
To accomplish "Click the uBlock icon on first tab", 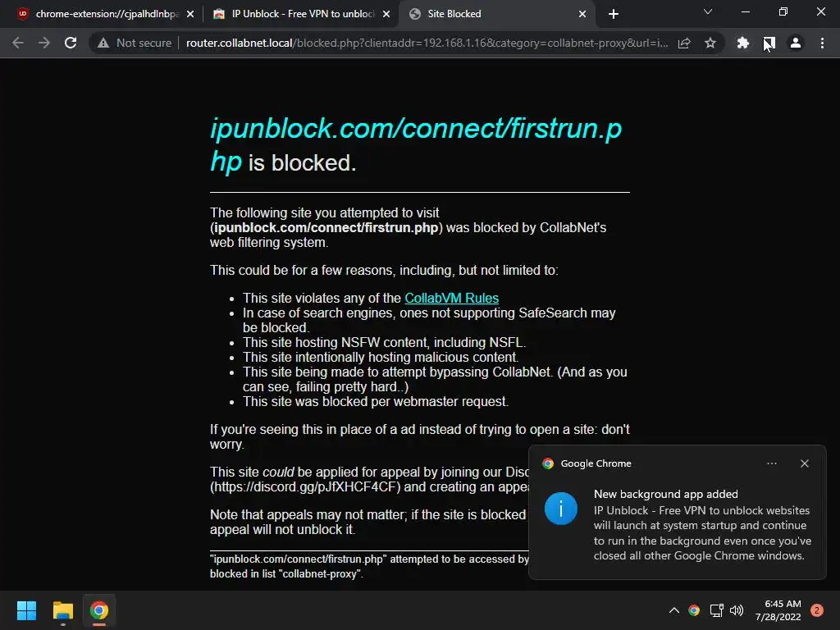I will point(22,14).
